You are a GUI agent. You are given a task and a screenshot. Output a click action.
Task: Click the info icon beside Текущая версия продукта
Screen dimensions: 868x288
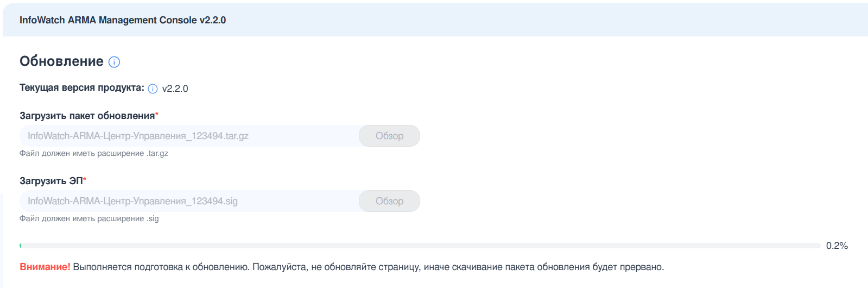pyautogui.click(x=153, y=89)
